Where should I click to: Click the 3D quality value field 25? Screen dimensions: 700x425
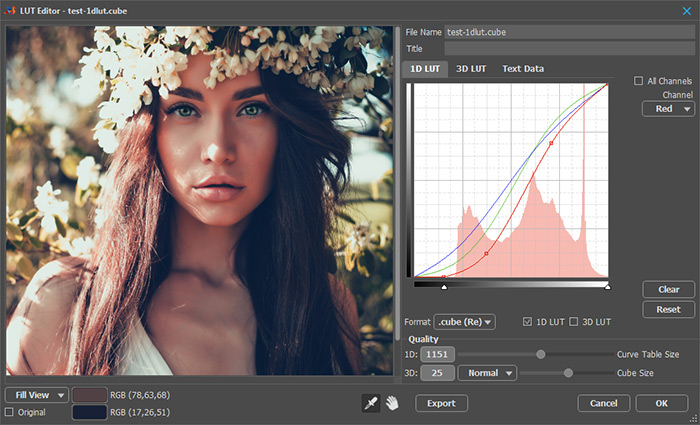tap(437, 373)
